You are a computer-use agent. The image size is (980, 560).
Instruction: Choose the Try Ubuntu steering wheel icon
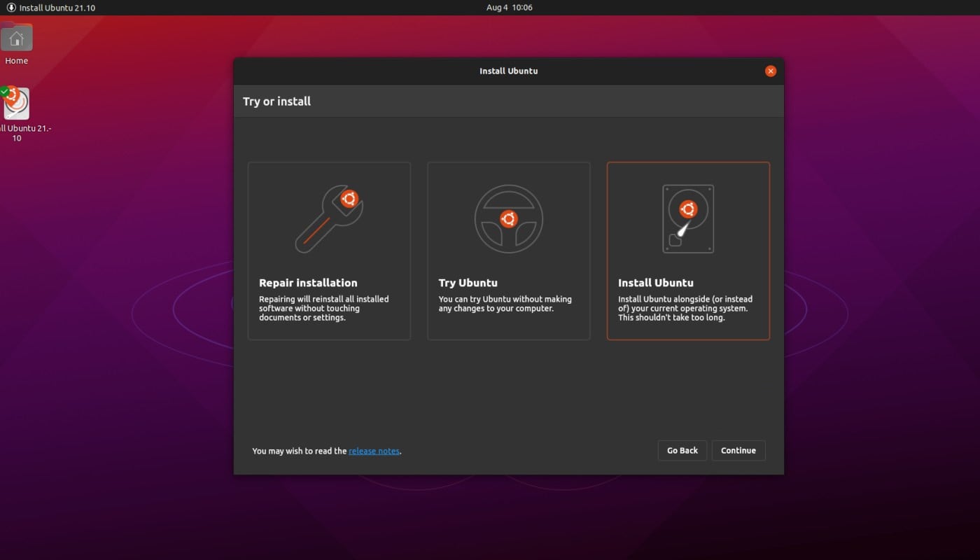point(509,218)
